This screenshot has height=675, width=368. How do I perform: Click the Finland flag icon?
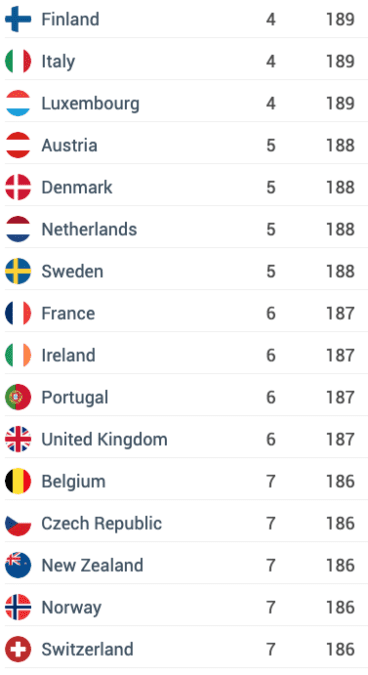[x=18, y=19]
